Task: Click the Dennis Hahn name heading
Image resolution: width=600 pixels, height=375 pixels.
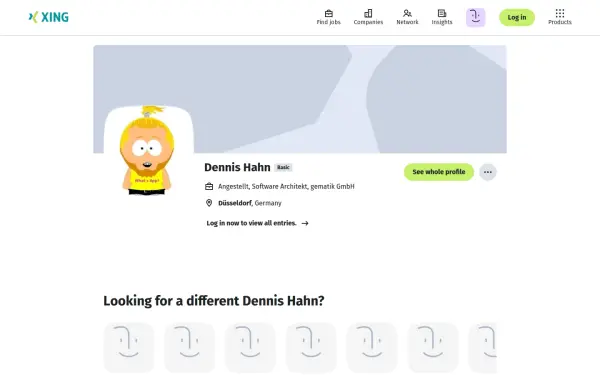Action: pyautogui.click(x=237, y=167)
